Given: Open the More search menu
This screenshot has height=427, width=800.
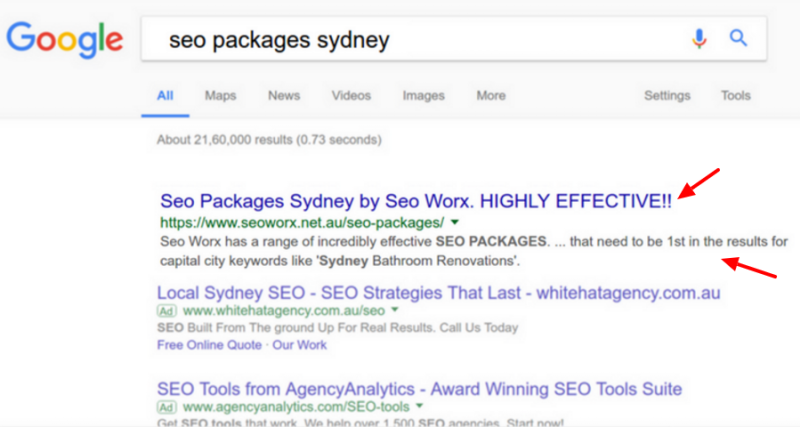Looking at the screenshot, I should pyautogui.click(x=491, y=96).
